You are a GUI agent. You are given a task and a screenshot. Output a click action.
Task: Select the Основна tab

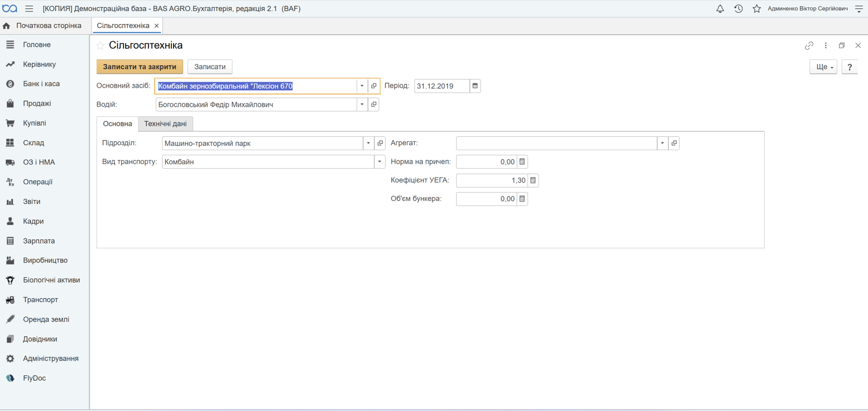(117, 124)
